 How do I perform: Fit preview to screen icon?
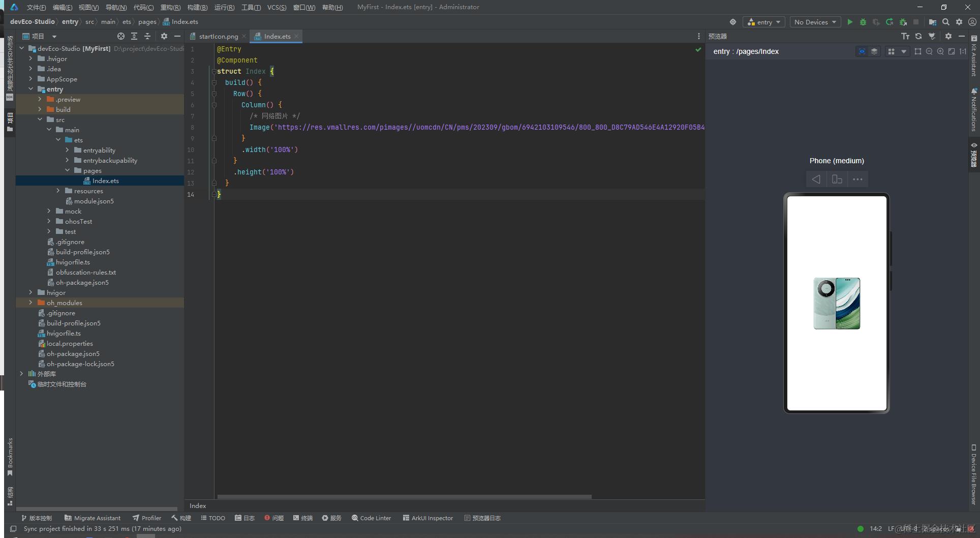click(x=952, y=51)
